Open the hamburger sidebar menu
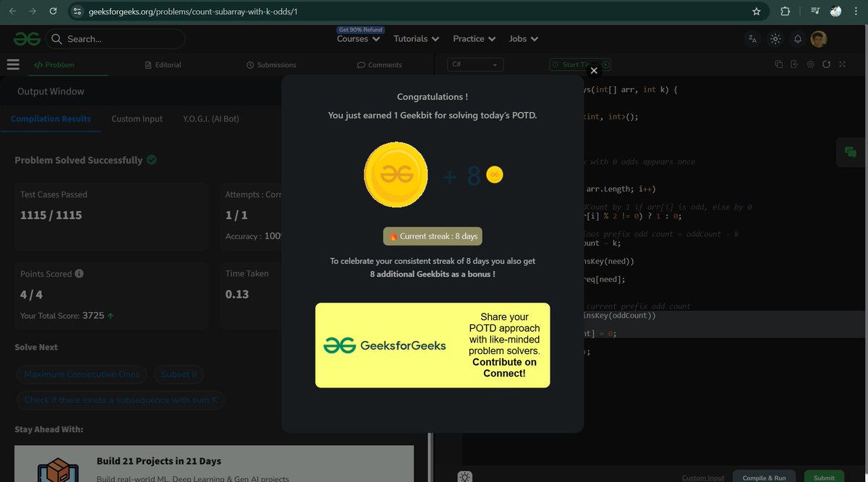The height and width of the screenshot is (482, 868). pyautogui.click(x=13, y=64)
